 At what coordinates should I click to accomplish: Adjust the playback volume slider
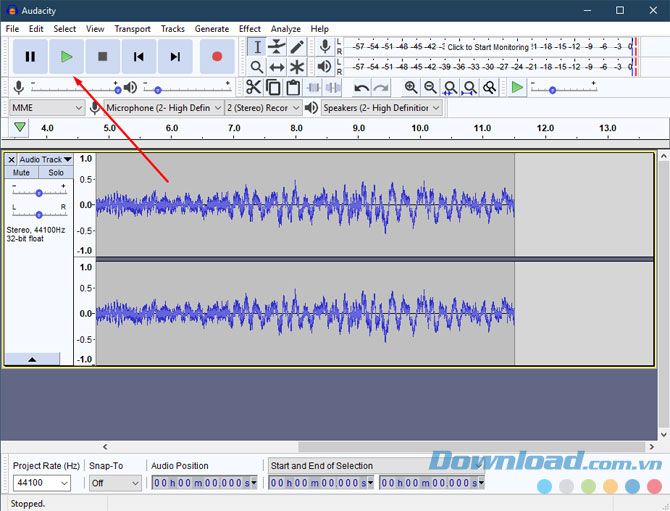click(x=187, y=89)
